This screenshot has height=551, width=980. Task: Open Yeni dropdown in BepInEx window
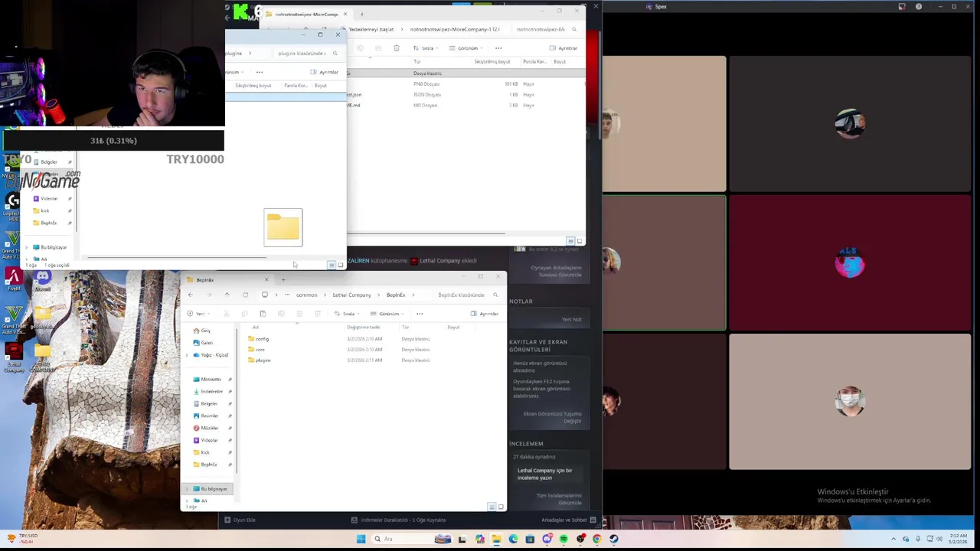[198, 314]
